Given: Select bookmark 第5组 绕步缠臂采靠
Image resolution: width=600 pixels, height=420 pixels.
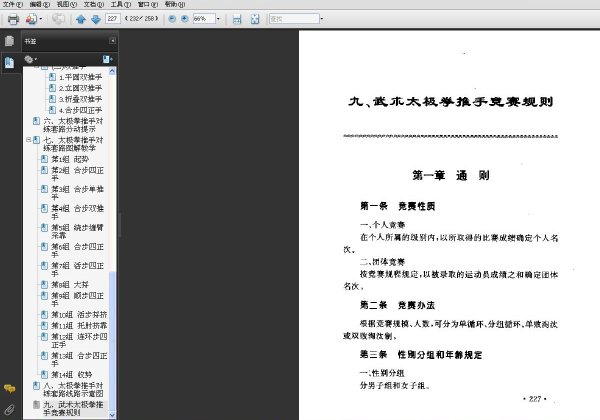Looking at the screenshot, I should (78, 231).
